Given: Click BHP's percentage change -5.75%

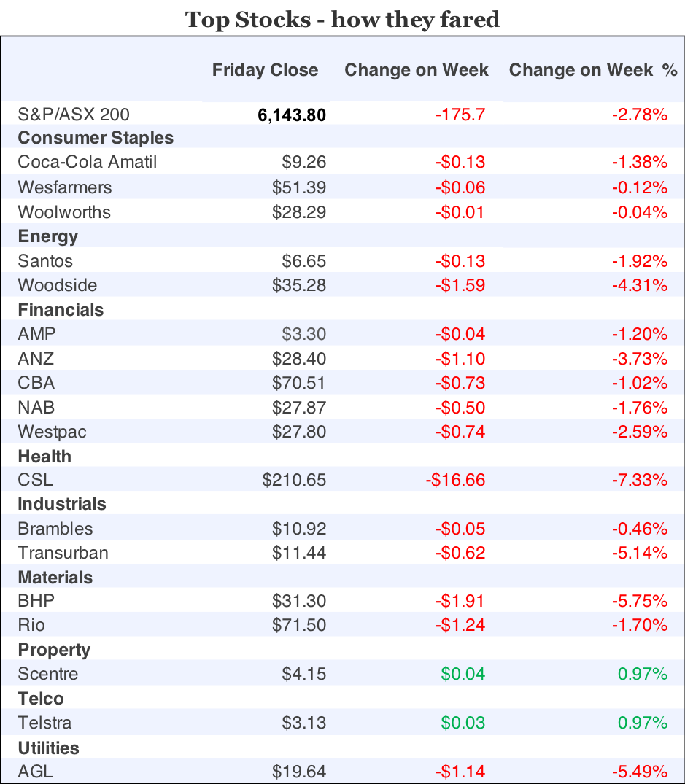Looking at the screenshot, I should (x=641, y=601).
